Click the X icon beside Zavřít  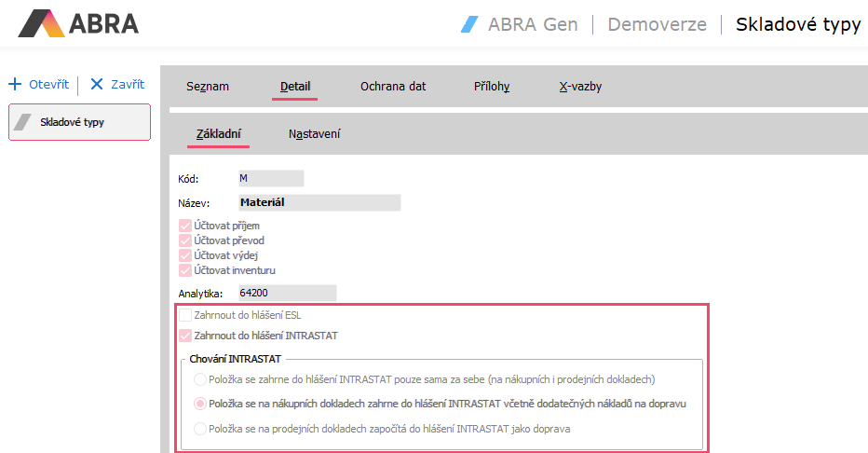click(x=96, y=84)
